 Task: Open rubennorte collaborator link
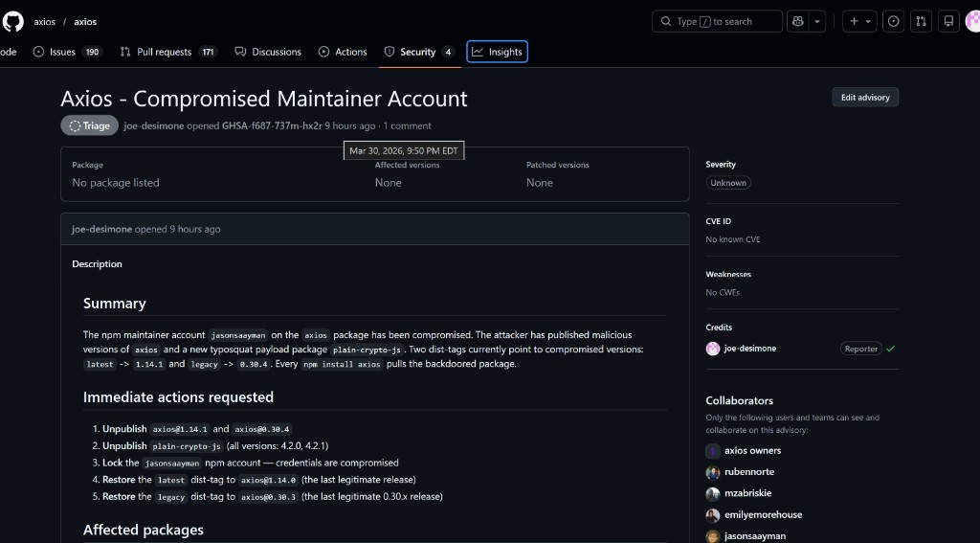coord(749,472)
